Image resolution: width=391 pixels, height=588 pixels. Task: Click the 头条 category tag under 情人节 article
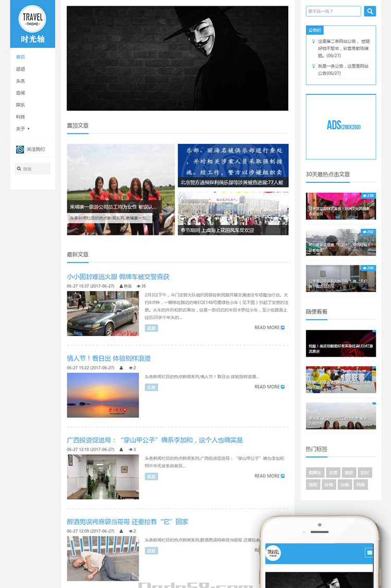pos(151,387)
